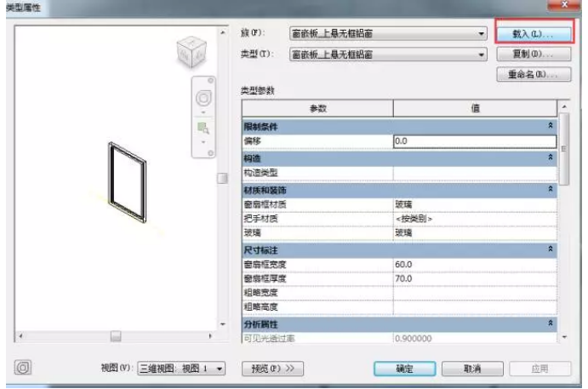Screen dimensions: 588x389
Task: Select the 粗略宽度 value cell
Action: pos(475,293)
